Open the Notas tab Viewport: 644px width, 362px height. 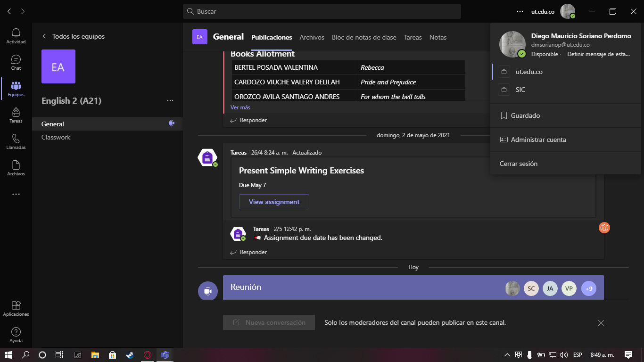tap(438, 37)
